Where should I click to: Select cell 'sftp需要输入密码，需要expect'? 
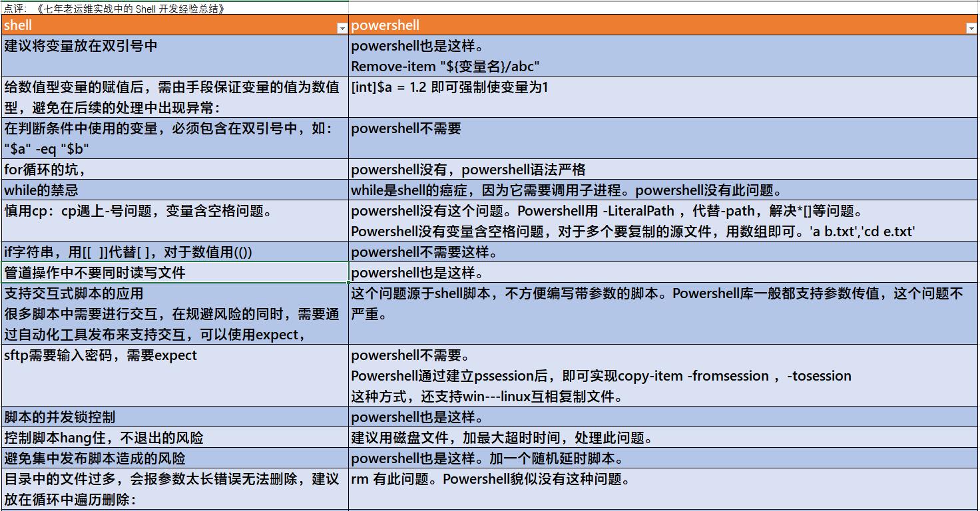pos(175,376)
